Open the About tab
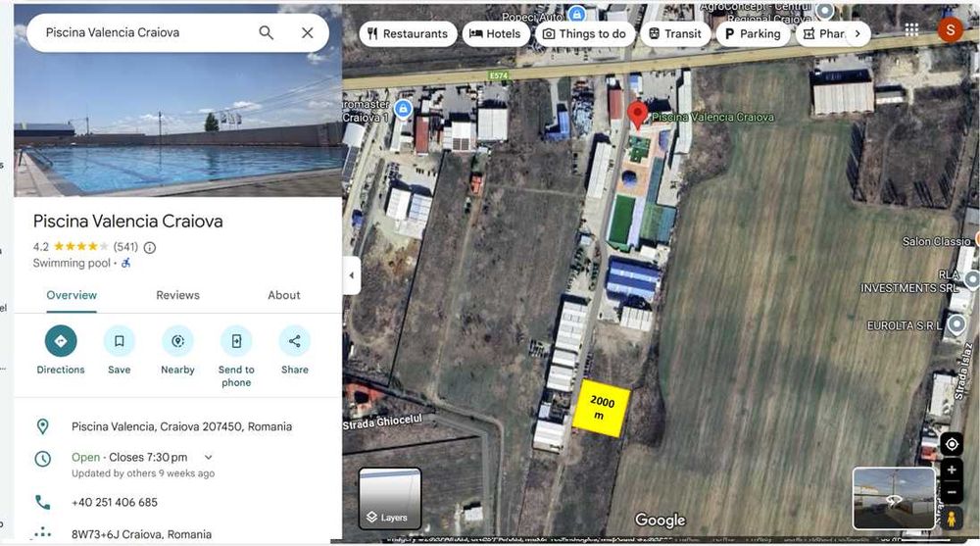The image size is (980, 546). coord(284,295)
